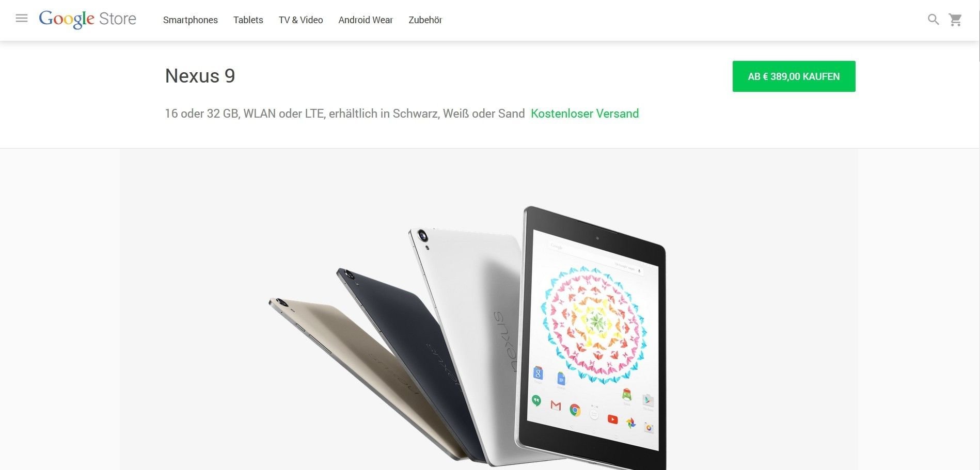This screenshot has height=470, width=980.
Task: Go to TV & Video section
Action: point(301,20)
